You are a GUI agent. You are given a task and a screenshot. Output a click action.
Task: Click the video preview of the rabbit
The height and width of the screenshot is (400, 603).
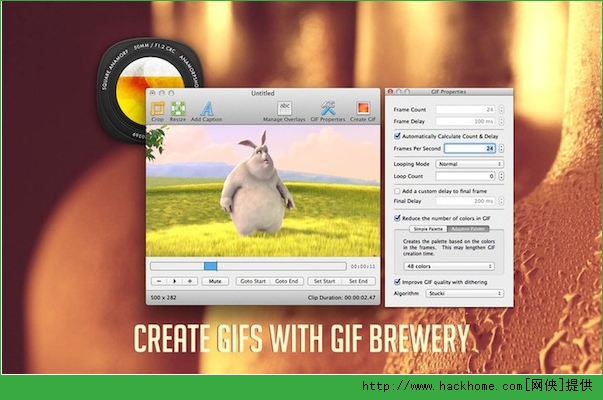click(263, 190)
